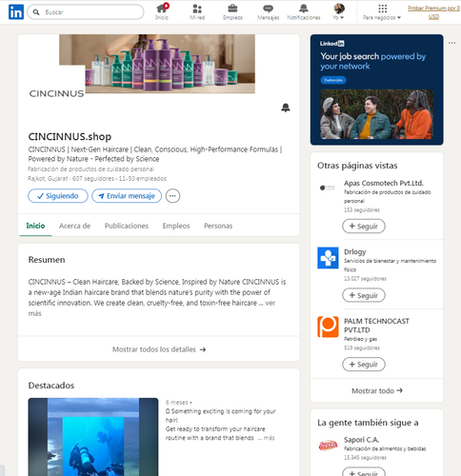This screenshot has width=461, height=476.
Task: Switch to the Personas tab
Action: tap(218, 226)
